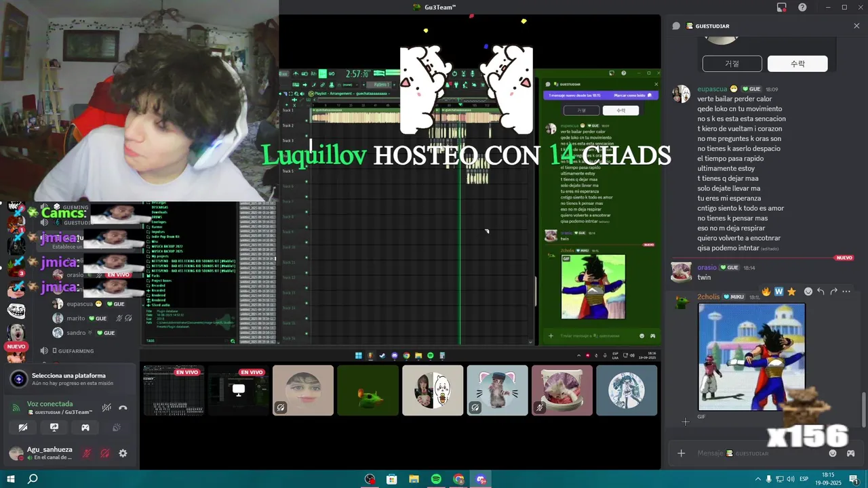Open Windows taskbar search

tap(33, 479)
